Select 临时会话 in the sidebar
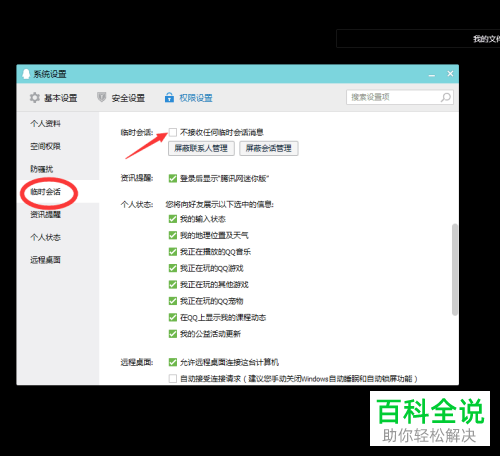Viewport: 500px width, 456px height. (45, 192)
